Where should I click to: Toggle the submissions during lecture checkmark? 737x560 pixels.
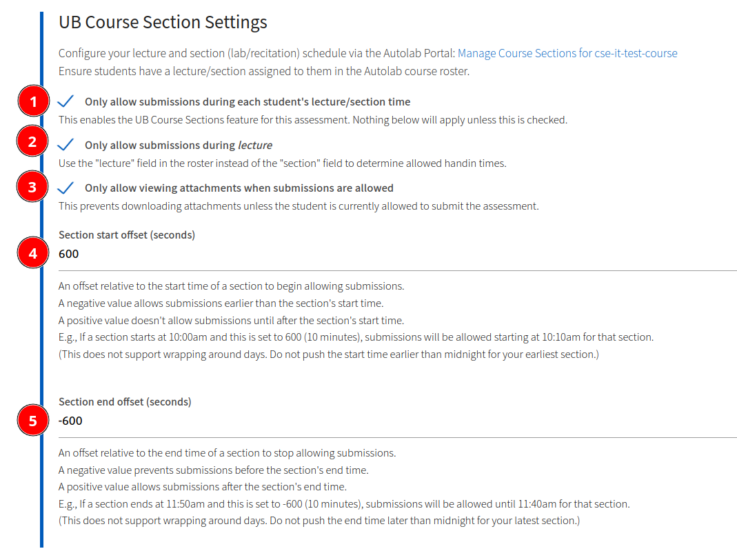65,144
